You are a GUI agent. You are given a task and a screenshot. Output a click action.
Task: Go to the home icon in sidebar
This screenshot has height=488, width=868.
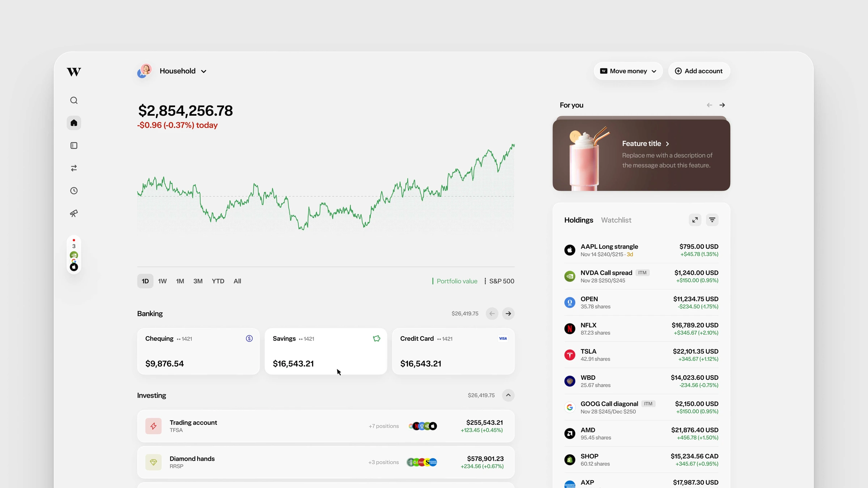(74, 123)
